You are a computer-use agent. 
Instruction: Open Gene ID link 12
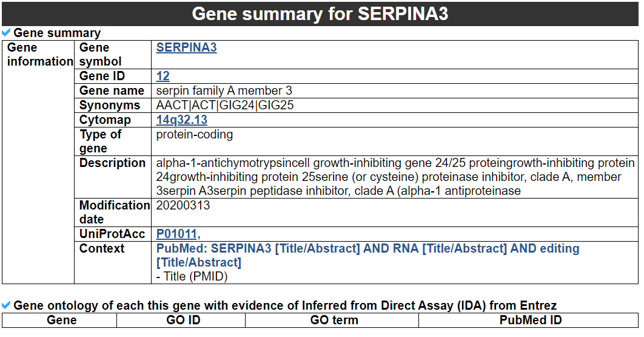[x=163, y=76]
